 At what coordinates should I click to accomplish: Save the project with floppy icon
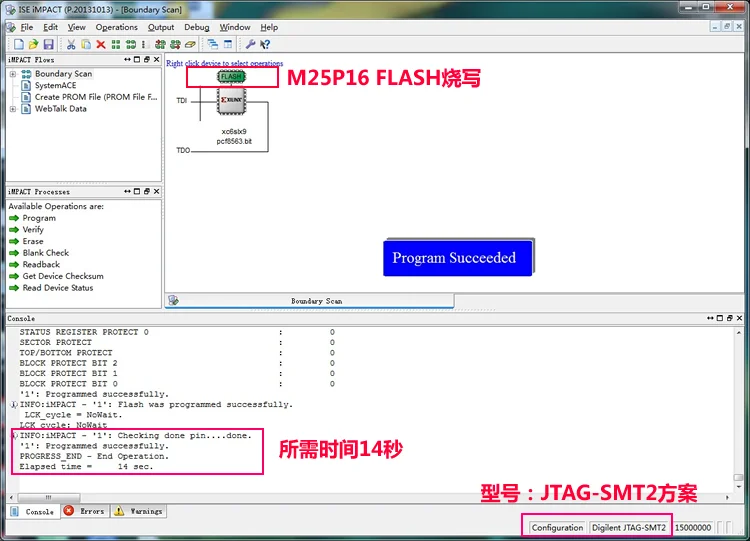pyautogui.click(x=48, y=44)
